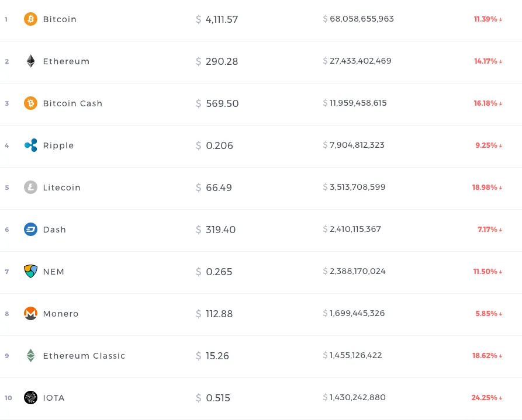This screenshot has height=420, width=522.
Task: Click the Ethereum Classic green logo icon
Action: (30, 356)
